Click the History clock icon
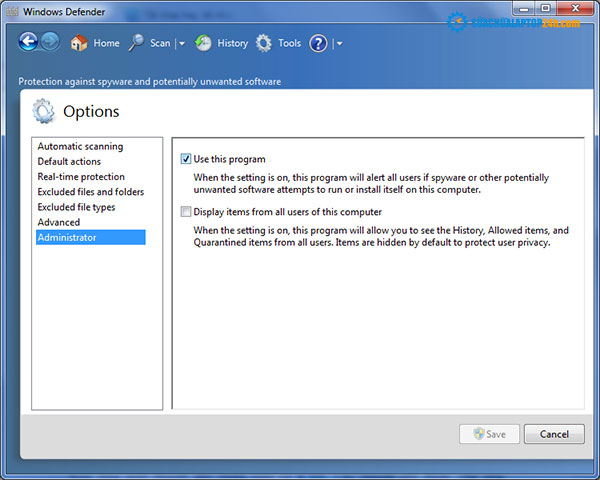Image resolution: width=600 pixels, height=480 pixels. tap(203, 43)
